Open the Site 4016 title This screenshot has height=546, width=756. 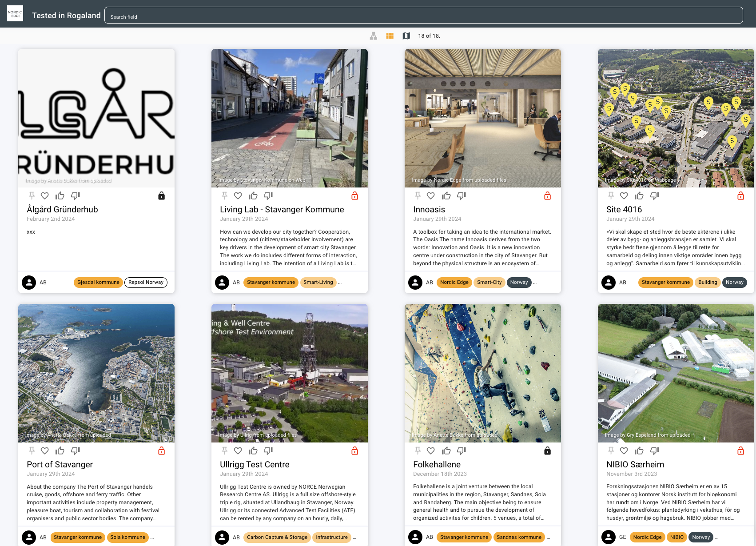pos(624,209)
